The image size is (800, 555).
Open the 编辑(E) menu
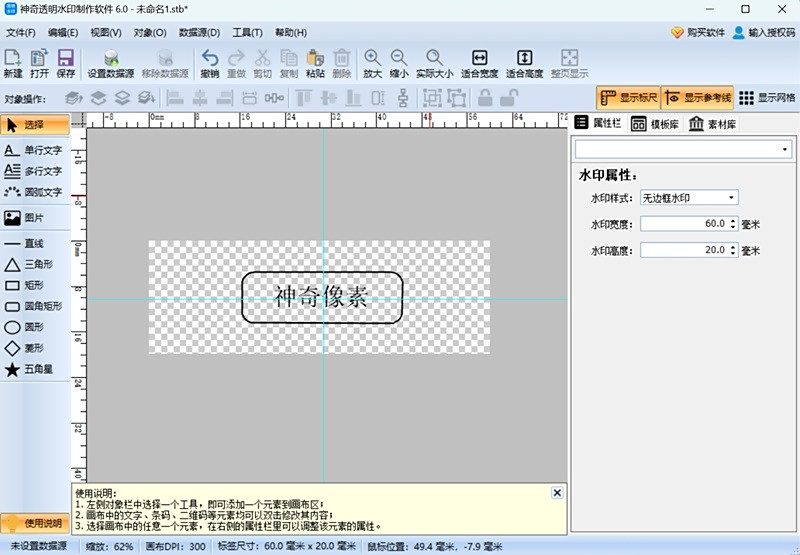click(63, 33)
